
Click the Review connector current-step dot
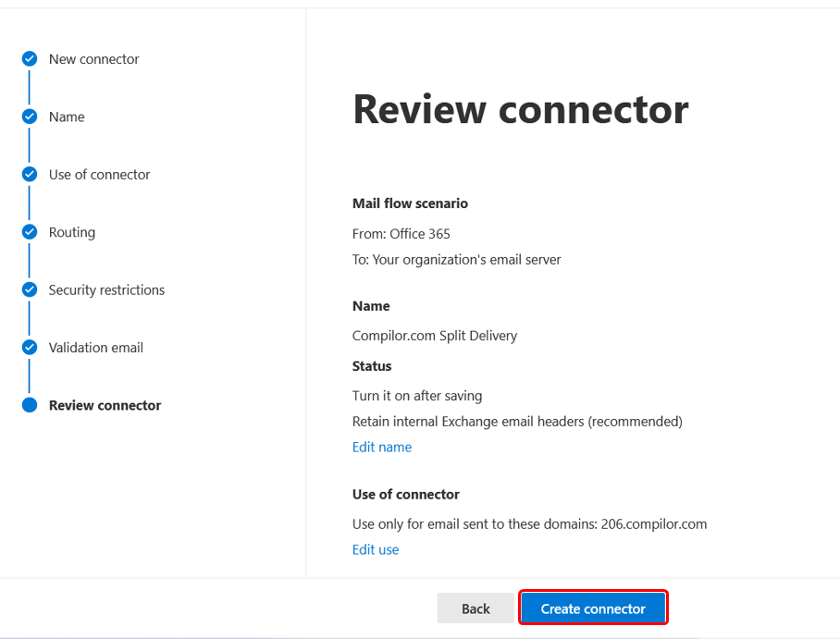click(x=30, y=405)
